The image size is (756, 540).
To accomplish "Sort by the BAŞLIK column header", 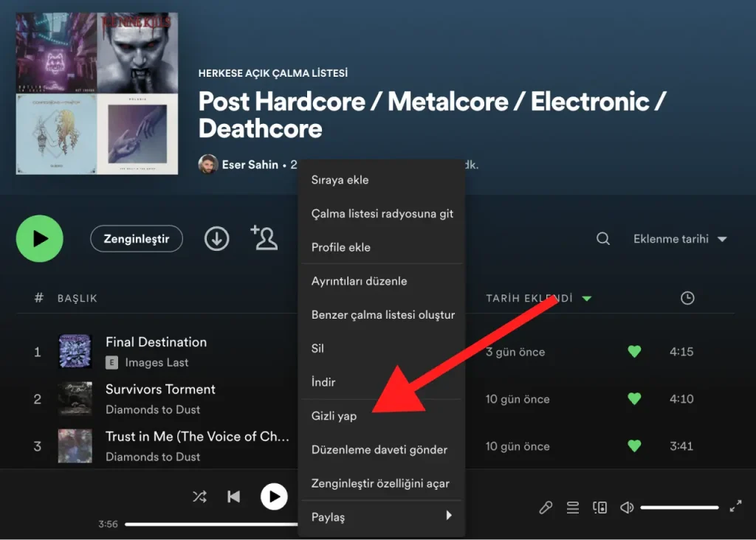I will (x=77, y=298).
